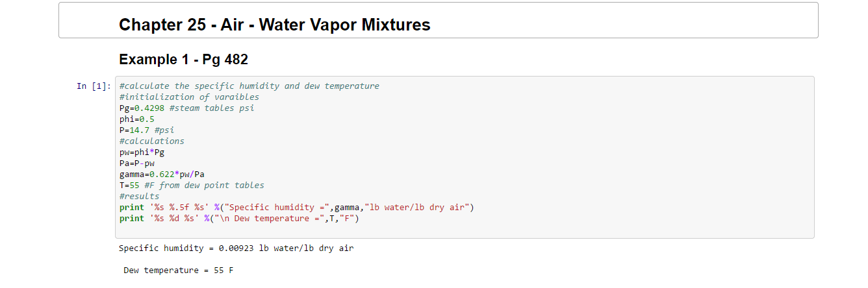
Task: Click the "Specific humidity = 0.00923" output text
Action: pyautogui.click(x=236, y=248)
